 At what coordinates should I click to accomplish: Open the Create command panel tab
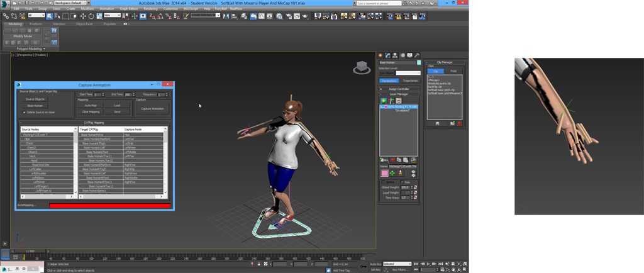tap(380, 55)
